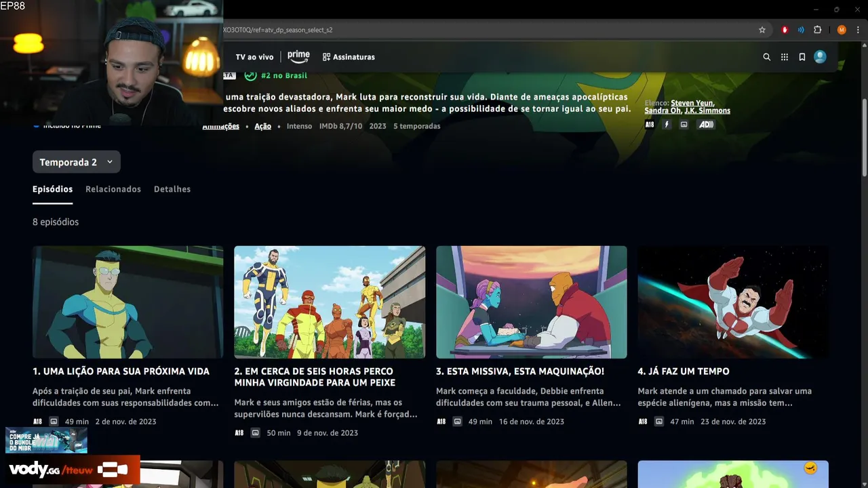The width and height of the screenshot is (868, 488).
Task: Click the '5 temporadas' text
Action: 417,126
